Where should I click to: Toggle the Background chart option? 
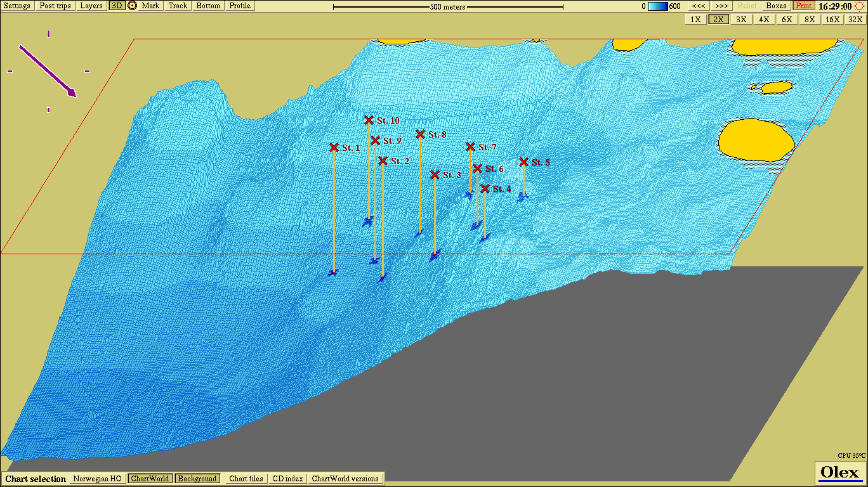(197, 479)
